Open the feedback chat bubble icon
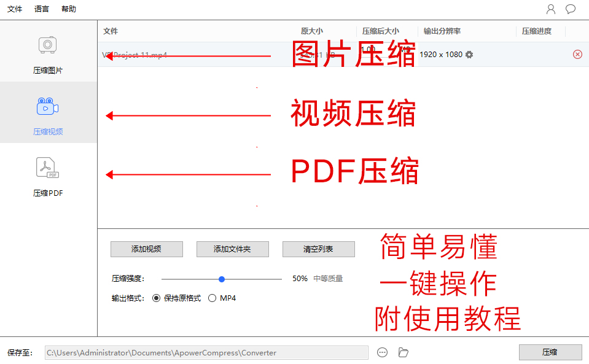The image size is (589, 364). (x=571, y=9)
